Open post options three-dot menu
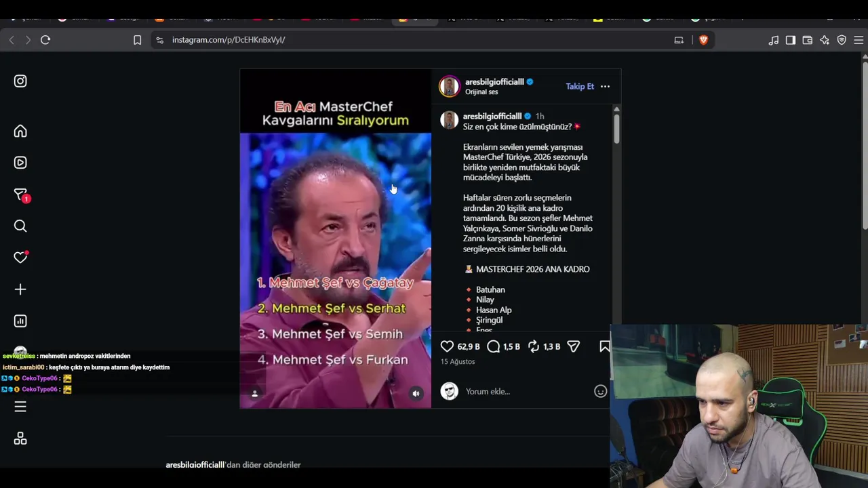 pos(605,86)
